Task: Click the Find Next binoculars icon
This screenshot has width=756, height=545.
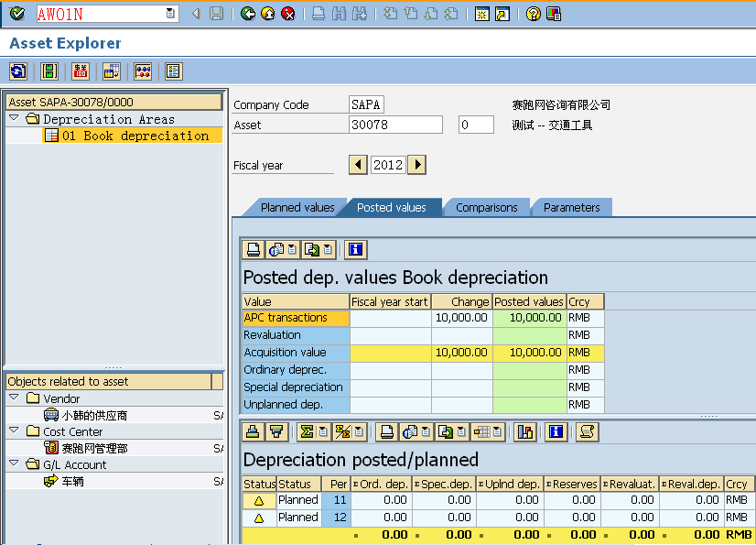Action: [360, 14]
